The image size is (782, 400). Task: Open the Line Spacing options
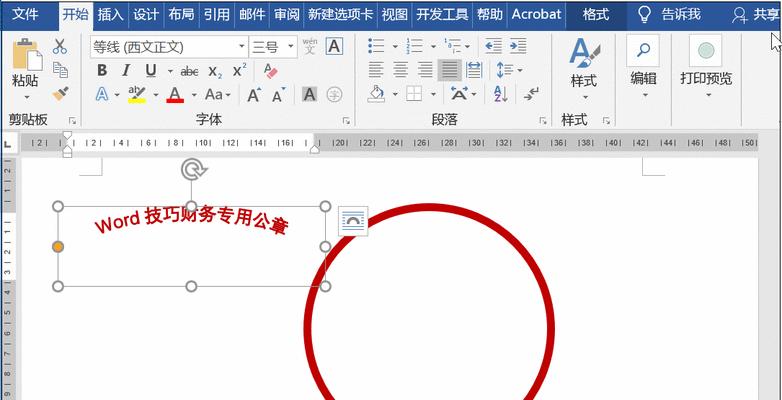(509, 70)
